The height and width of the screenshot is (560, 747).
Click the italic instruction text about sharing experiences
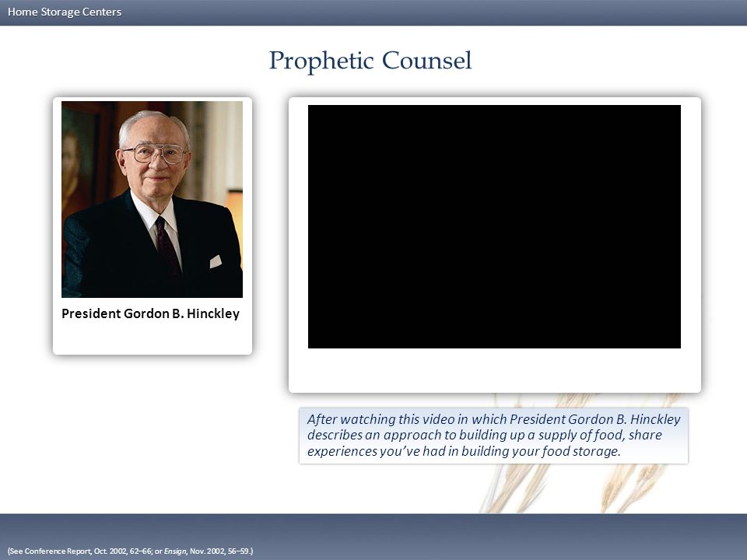pos(493,436)
